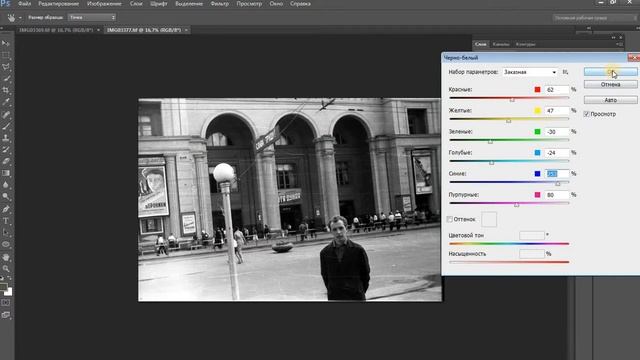Image resolution: width=640 pixels, height=360 pixels.
Task: Collapse the layers panel group
Action: coord(613,38)
